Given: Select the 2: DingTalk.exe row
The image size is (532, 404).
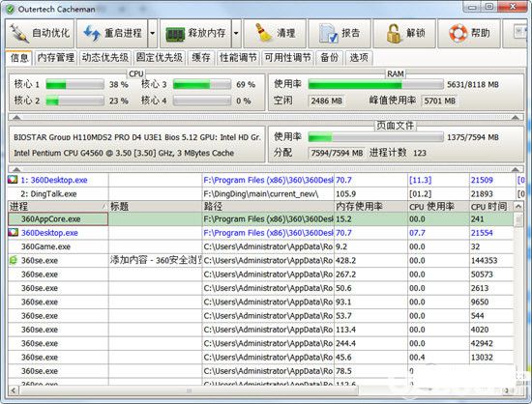Looking at the screenshot, I should pos(266,194).
